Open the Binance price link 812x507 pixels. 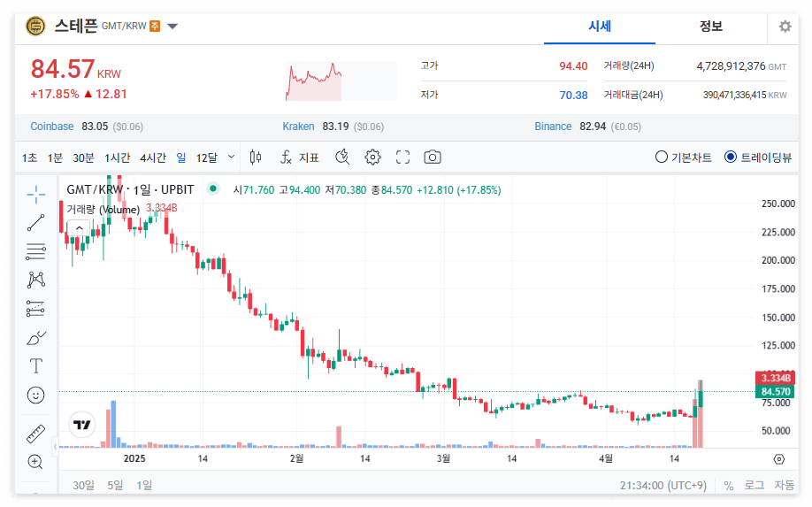point(553,127)
